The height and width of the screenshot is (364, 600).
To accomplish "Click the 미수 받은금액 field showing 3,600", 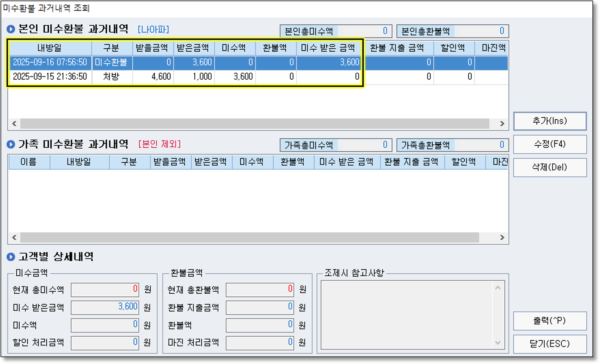I will tap(105, 307).
